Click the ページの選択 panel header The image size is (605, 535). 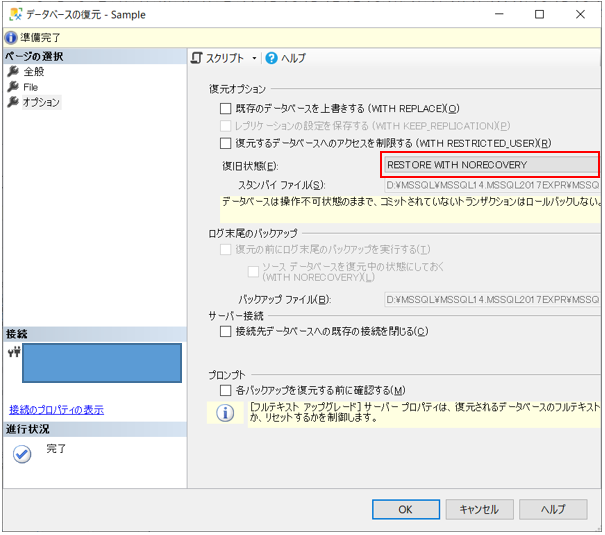[95, 57]
